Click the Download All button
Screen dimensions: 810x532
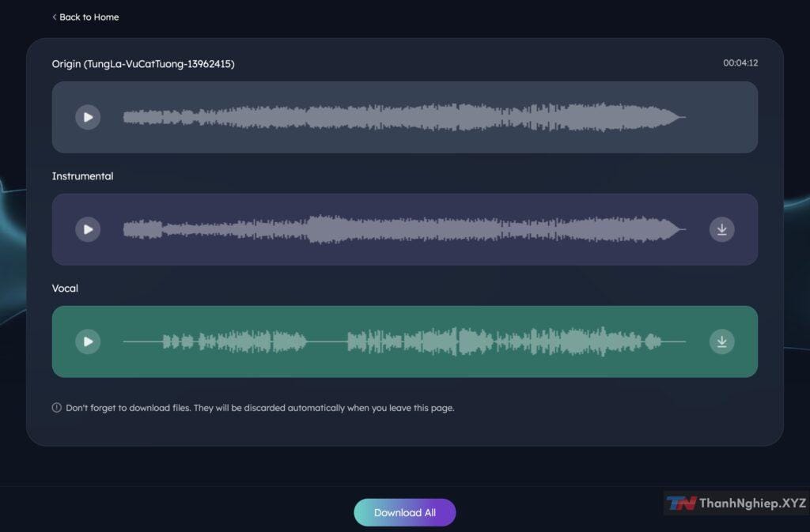pyautogui.click(x=404, y=512)
